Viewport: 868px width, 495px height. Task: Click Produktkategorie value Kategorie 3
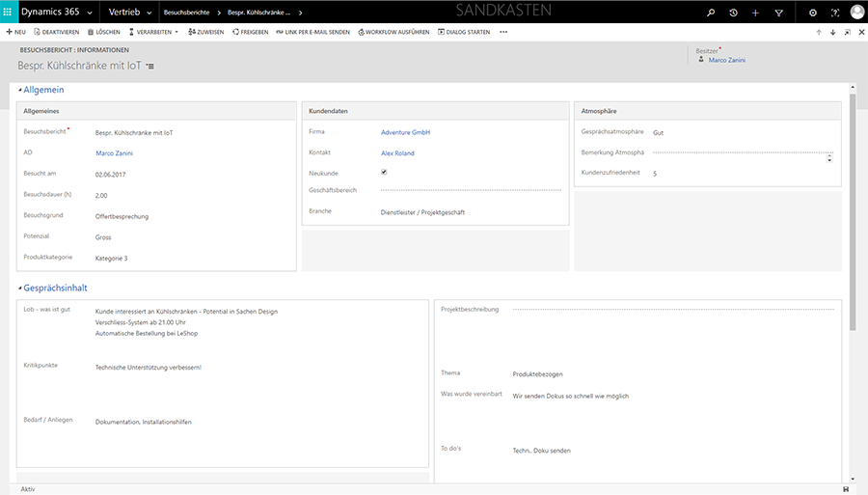click(x=111, y=259)
